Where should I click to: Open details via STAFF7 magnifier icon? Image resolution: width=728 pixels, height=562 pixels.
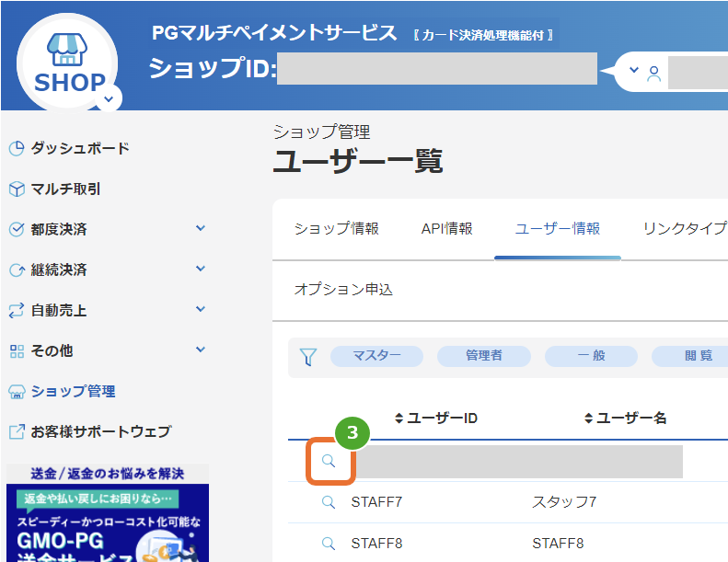(329, 501)
